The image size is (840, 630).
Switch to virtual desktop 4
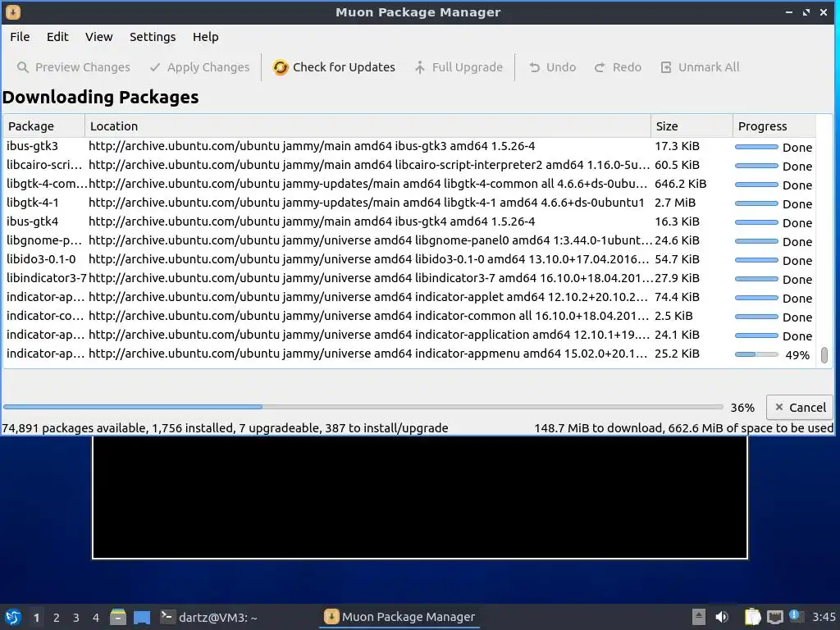pyautogui.click(x=96, y=618)
